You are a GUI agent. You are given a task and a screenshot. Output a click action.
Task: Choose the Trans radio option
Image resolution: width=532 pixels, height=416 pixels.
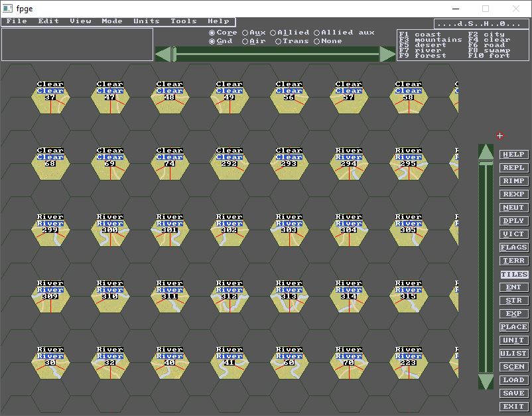pos(292,41)
